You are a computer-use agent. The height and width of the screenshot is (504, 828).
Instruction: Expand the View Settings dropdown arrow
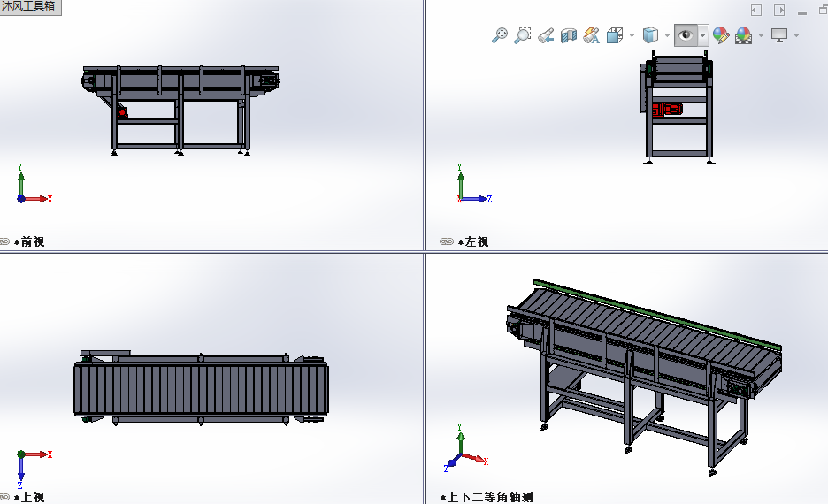click(796, 36)
